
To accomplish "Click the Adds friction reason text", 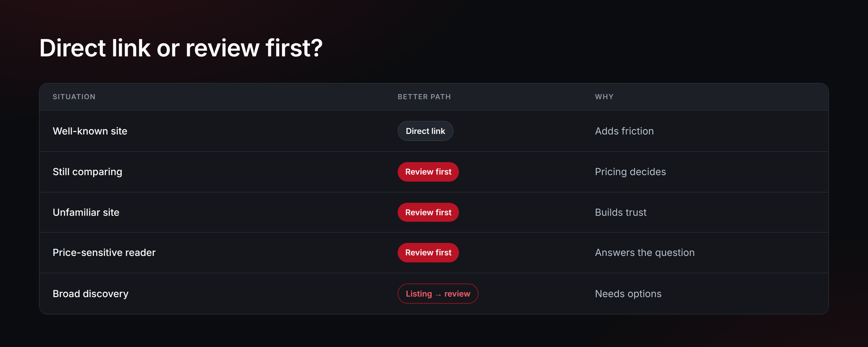I will [x=624, y=131].
